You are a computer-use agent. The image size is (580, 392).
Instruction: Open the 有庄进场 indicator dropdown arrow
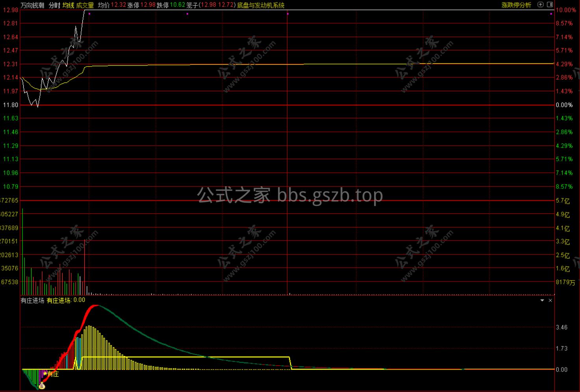point(542,300)
